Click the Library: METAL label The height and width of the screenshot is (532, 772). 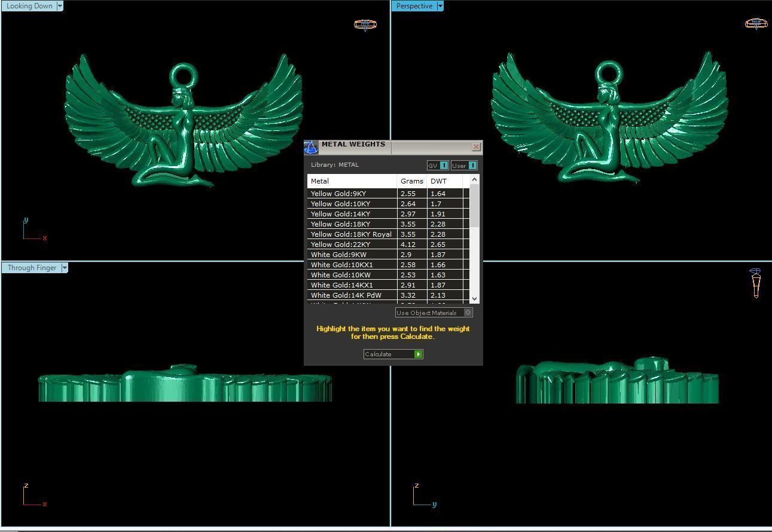pyautogui.click(x=335, y=165)
